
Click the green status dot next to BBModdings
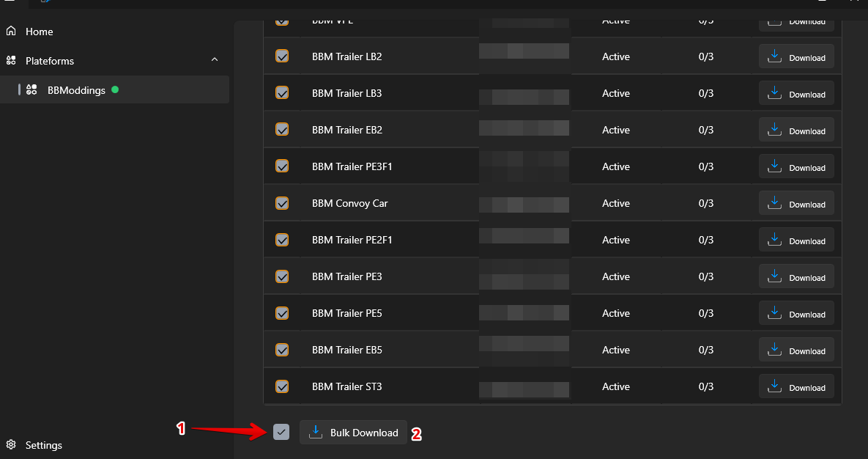click(x=115, y=89)
